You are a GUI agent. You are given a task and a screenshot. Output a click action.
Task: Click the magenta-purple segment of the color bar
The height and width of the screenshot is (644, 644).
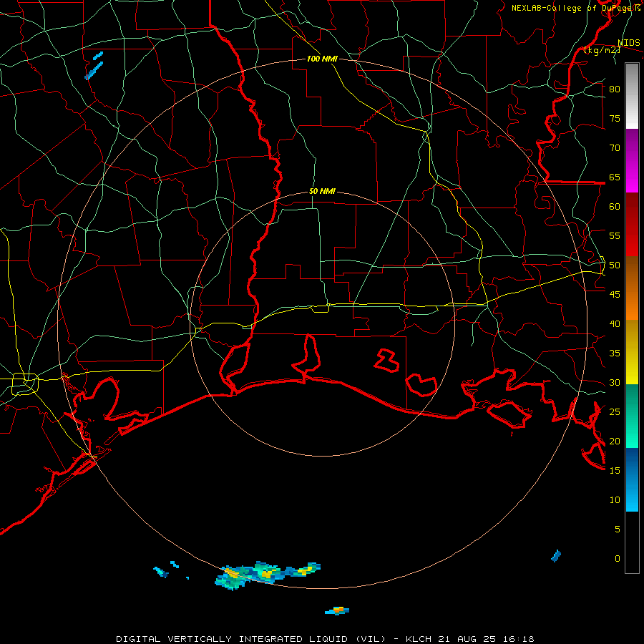[x=632, y=160]
